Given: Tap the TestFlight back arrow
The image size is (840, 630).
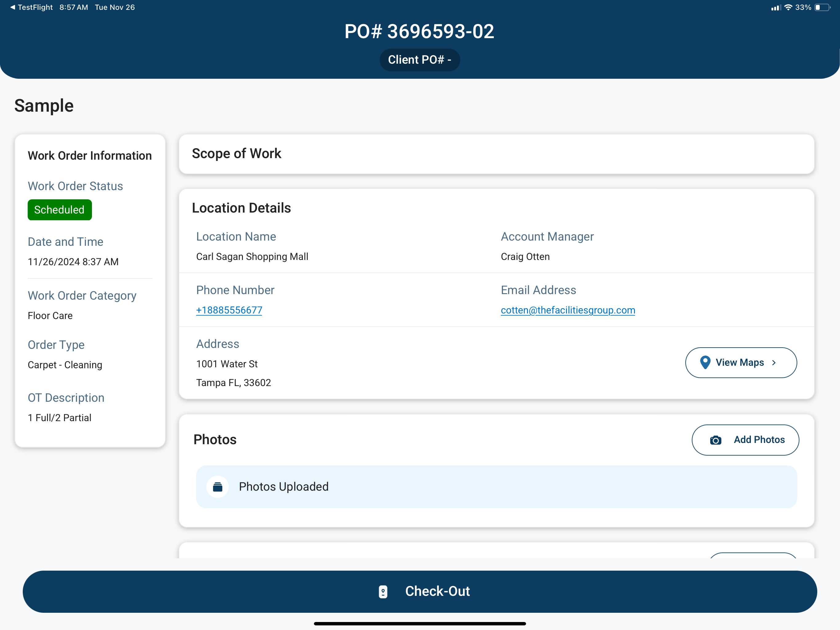Looking at the screenshot, I should click(13, 7).
